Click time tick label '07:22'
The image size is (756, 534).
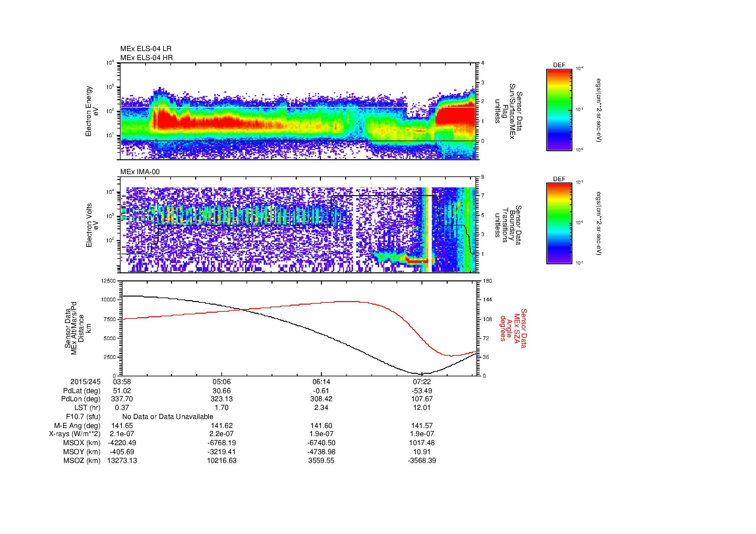click(422, 382)
